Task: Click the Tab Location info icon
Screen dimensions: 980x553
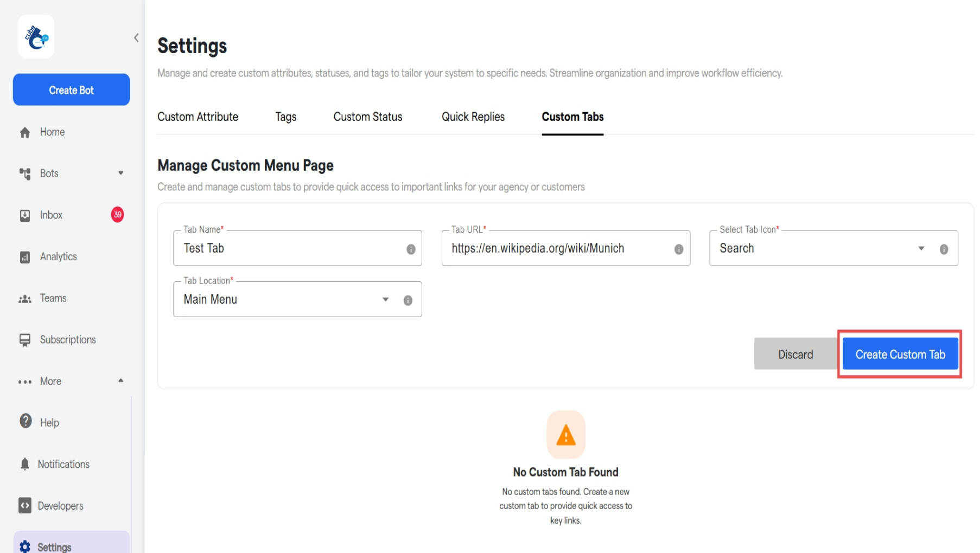Action: click(x=408, y=300)
